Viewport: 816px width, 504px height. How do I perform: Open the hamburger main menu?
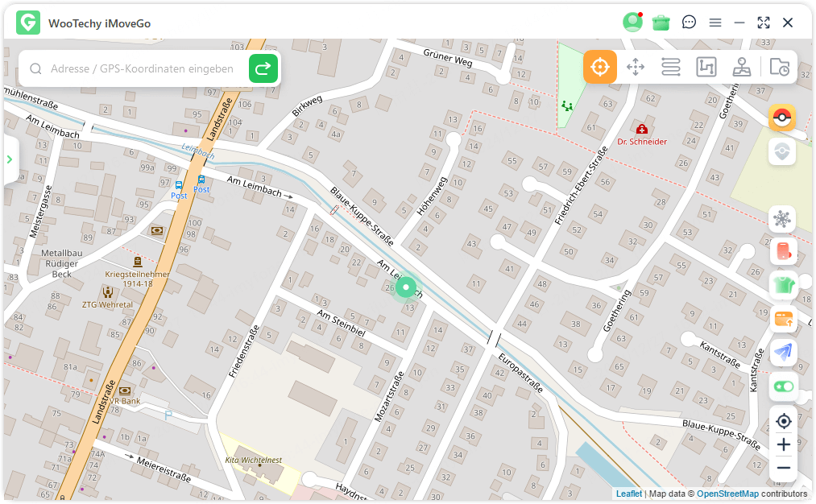pos(715,23)
